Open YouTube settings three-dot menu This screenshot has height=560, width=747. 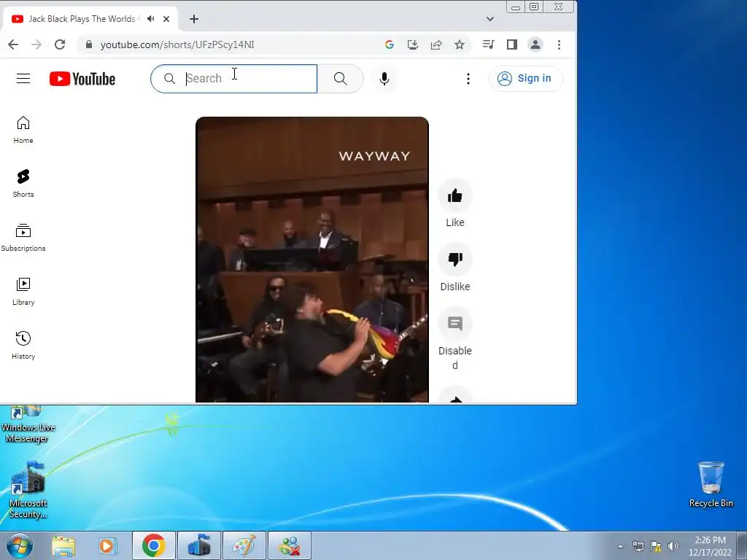tap(468, 79)
